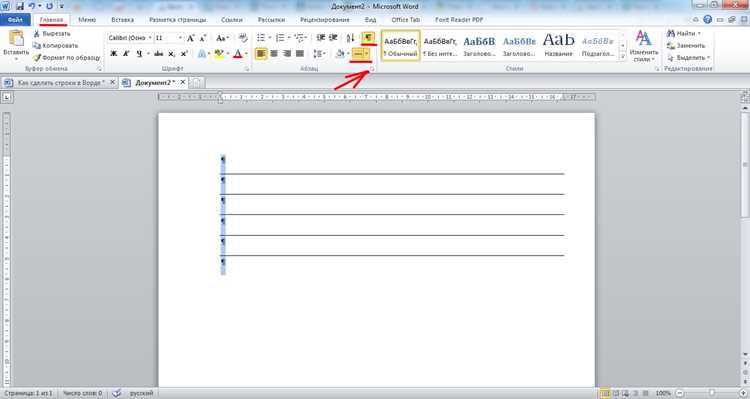Open the bullets list dropdown
The image size is (750, 399).
270,38
